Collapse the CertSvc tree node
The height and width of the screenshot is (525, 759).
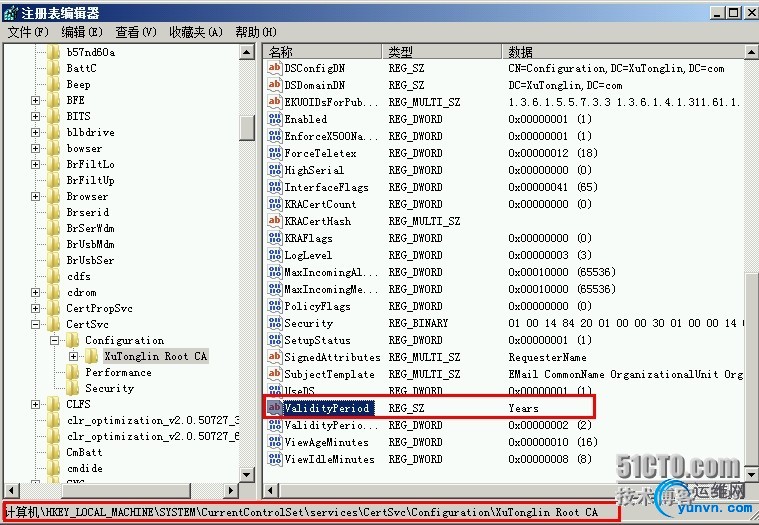pos(35,324)
